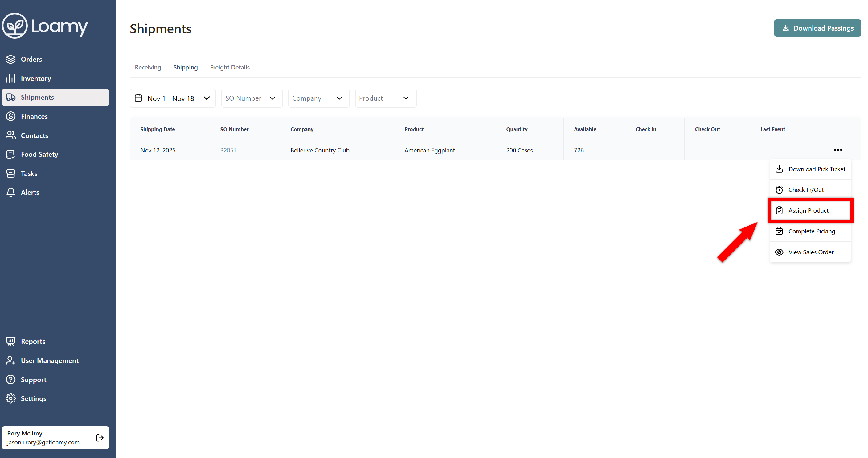Viewport: 868px width, 458px height.
Task: Click the Finances dollar icon
Action: [11, 116]
